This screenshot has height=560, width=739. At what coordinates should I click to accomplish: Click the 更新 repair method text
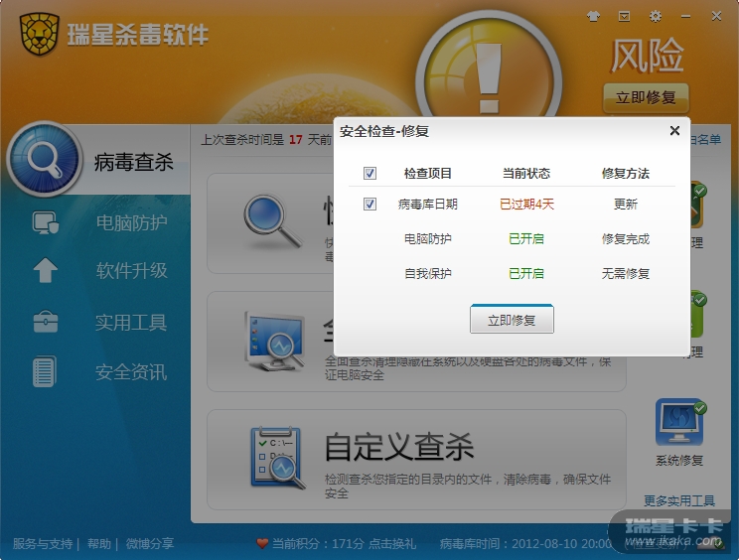pos(626,204)
